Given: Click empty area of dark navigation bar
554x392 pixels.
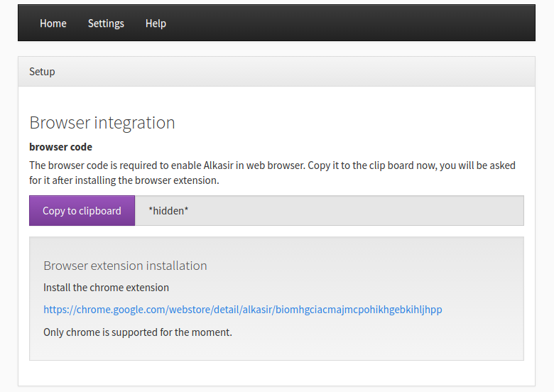Looking at the screenshot, I should (x=355, y=23).
